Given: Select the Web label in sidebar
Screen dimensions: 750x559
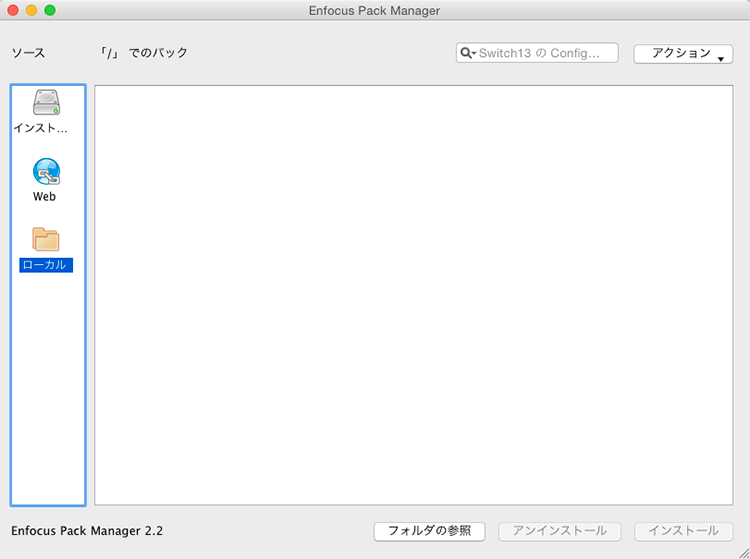Looking at the screenshot, I should (x=44, y=197).
